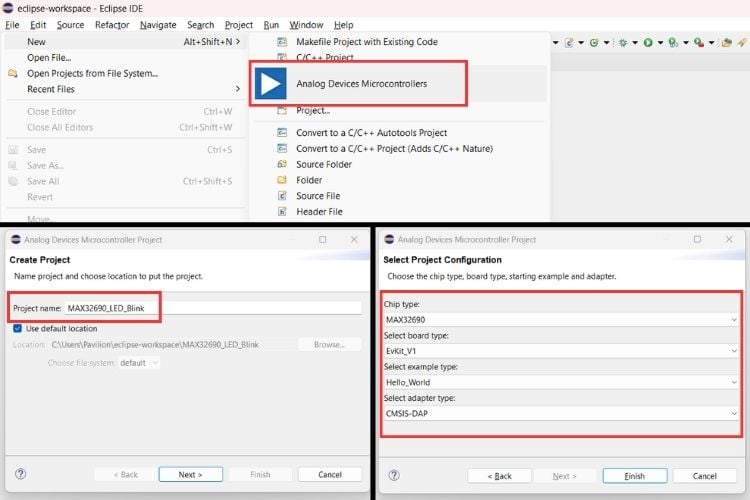
Task: Click the icon beside Convert to a C/C++ Project (Adds C/C++ Nature)
Action: [x=282, y=148]
